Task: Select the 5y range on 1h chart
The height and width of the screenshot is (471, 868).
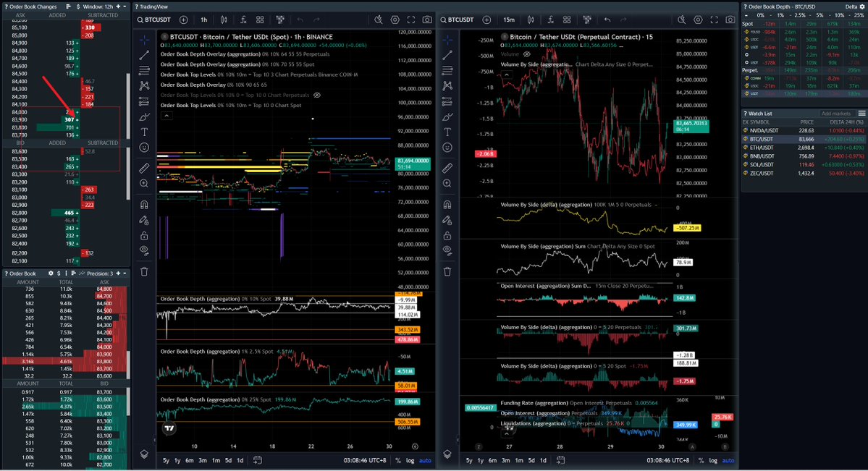Action: click(166, 460)
